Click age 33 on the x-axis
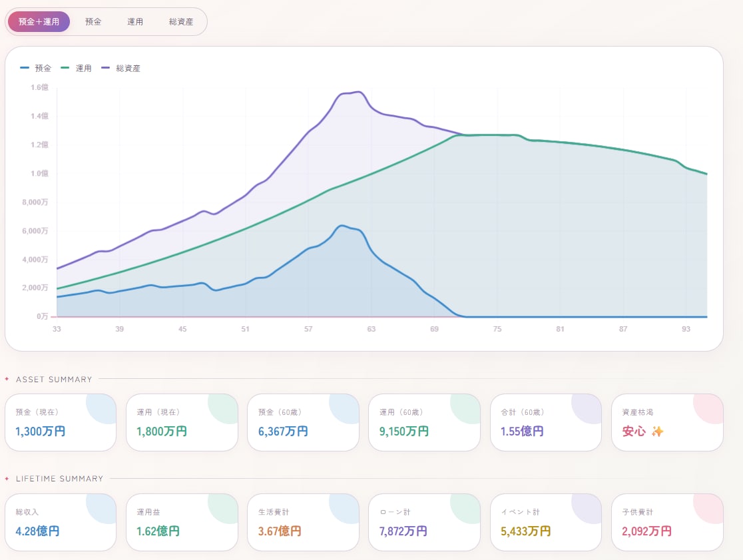Screen dimensions: 743x560 pos(57,329)
